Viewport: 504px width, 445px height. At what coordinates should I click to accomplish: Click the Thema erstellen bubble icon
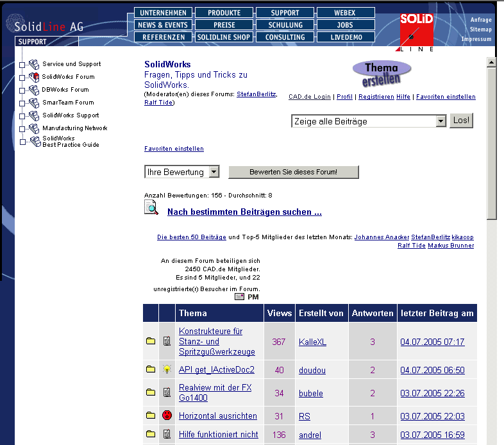pos(382,74)
